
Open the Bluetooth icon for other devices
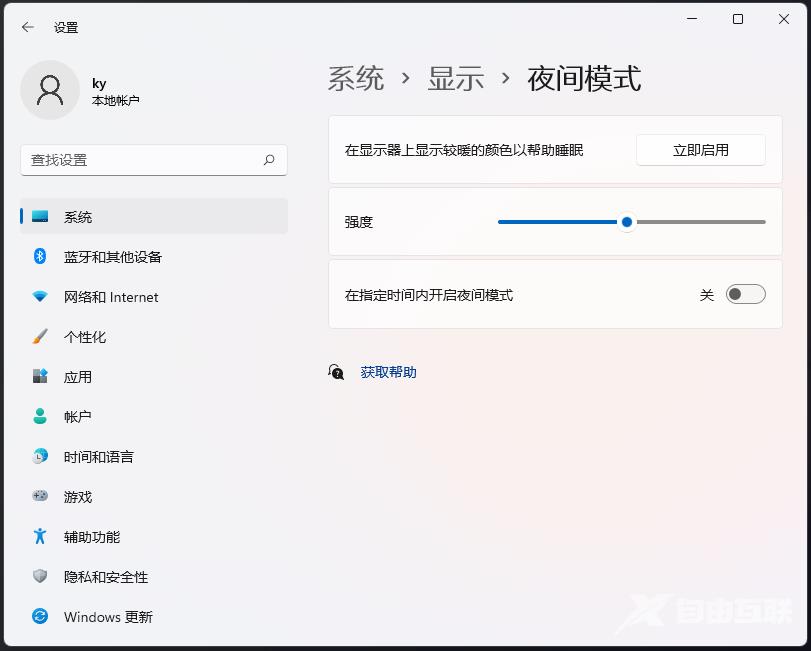pos(40,257)
